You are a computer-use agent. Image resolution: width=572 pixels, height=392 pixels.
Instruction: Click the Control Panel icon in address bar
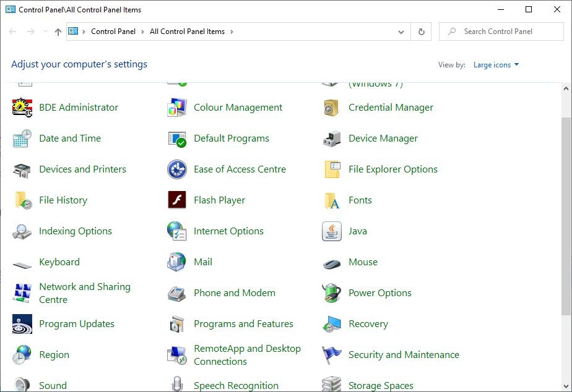73,32
